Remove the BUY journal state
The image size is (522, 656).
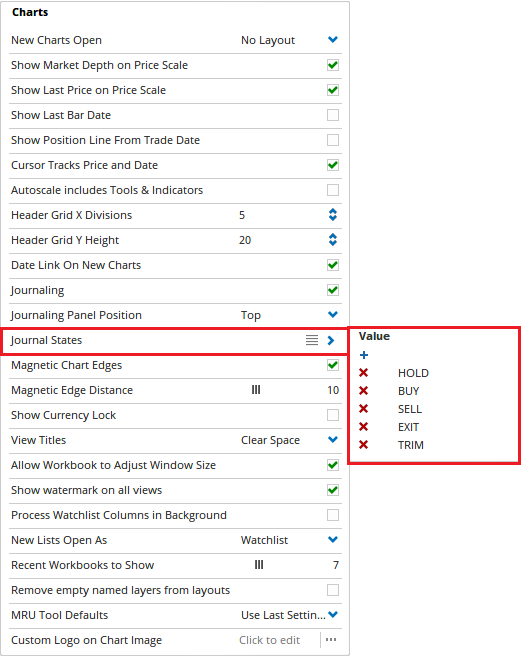363,391
